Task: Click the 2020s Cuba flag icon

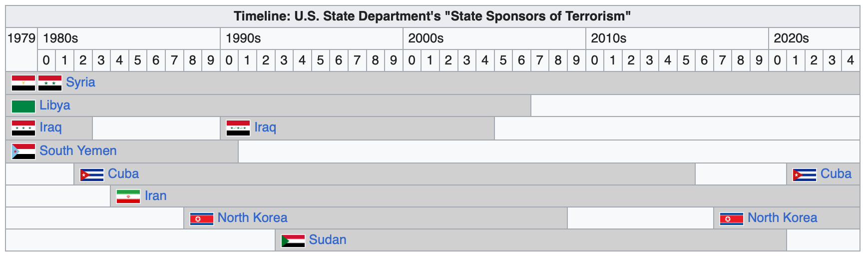Action: click(805, 174)
